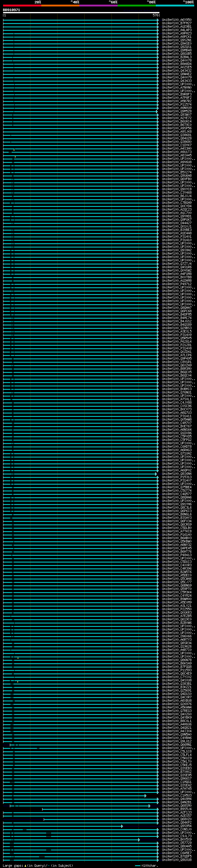Click the white query ruler bar under BB910971
This screenshot has width=197, height=868.
pos(81,12)
